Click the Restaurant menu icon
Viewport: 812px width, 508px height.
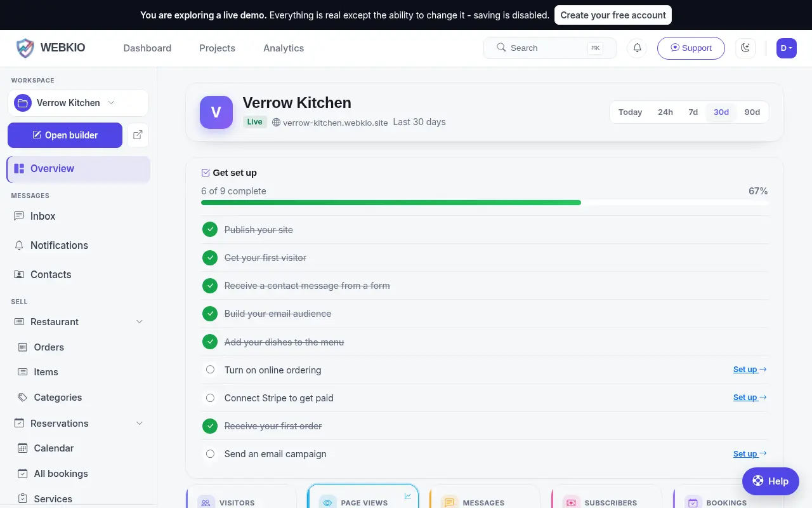(x=19, y=322)
